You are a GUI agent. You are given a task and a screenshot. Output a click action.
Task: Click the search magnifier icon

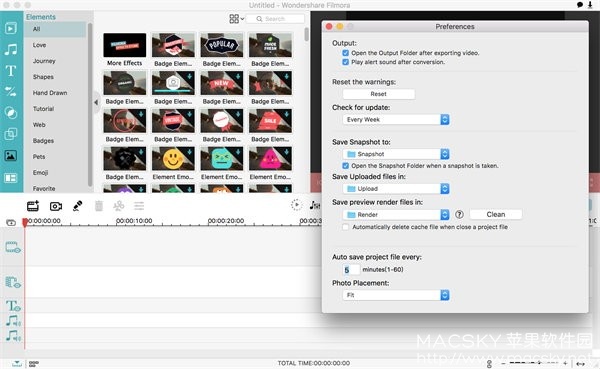[x=259, y=19]
